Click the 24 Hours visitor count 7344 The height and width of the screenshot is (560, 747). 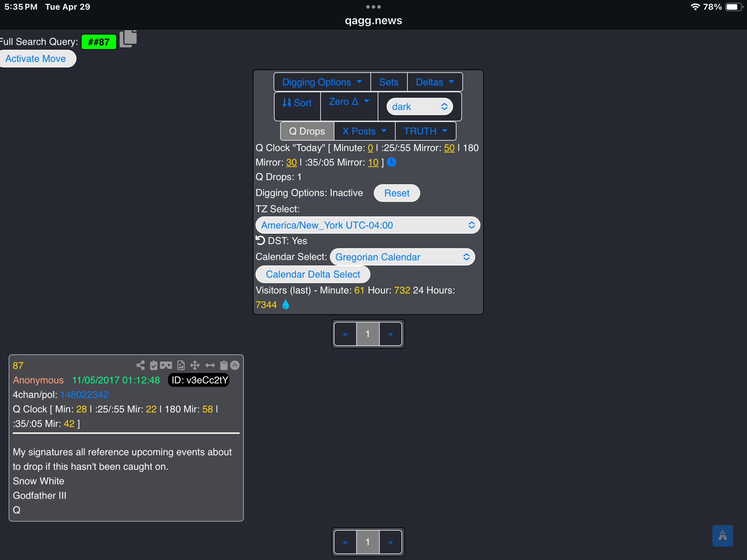tap(266, 305)
